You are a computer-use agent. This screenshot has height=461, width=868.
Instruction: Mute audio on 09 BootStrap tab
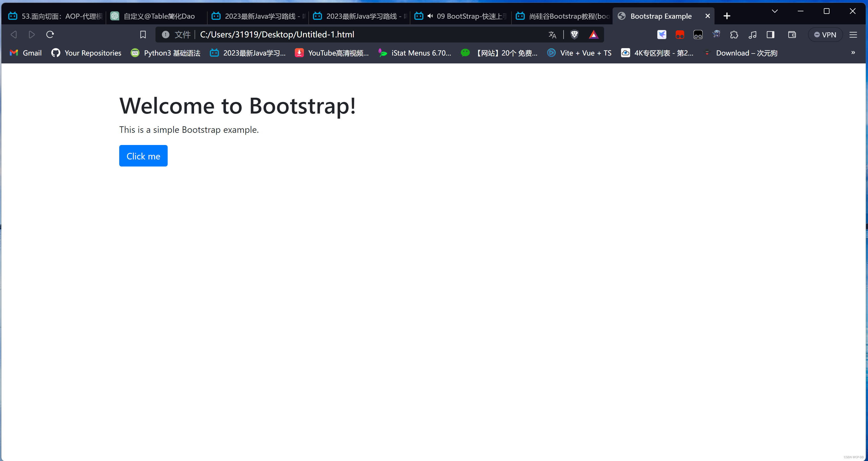click(x=430, y=16)
